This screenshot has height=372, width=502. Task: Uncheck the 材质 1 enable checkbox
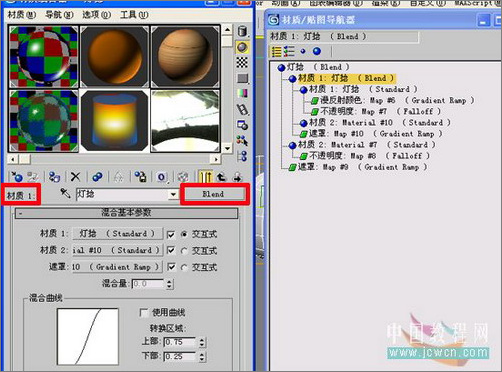point(171,234)
